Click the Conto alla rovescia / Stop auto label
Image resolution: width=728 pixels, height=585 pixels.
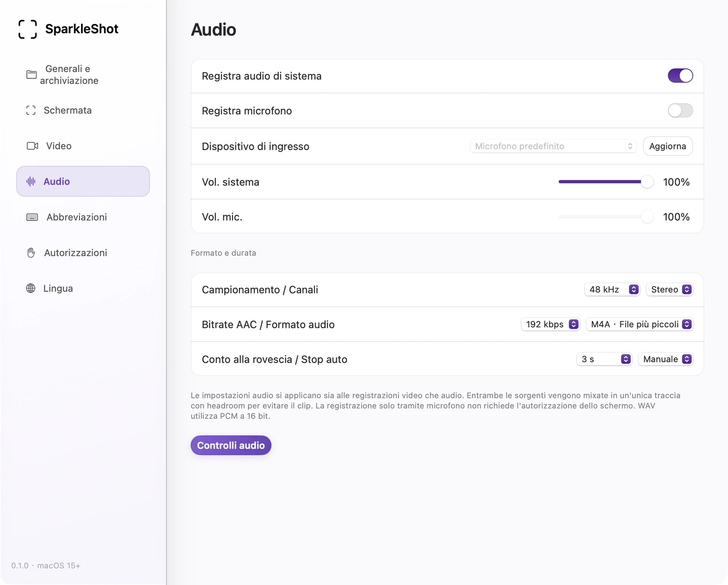[274, 359]
